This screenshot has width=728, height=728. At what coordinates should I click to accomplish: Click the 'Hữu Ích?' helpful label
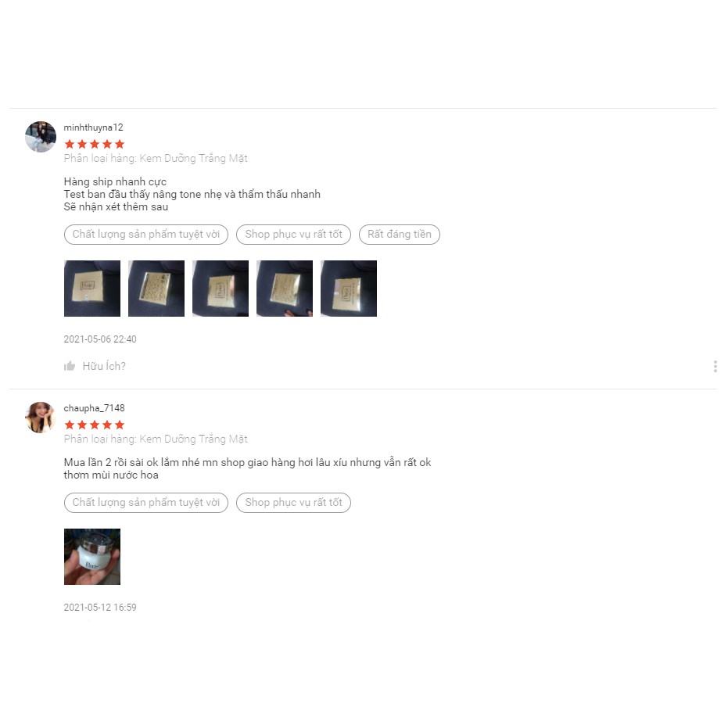[x=104, y=366]
